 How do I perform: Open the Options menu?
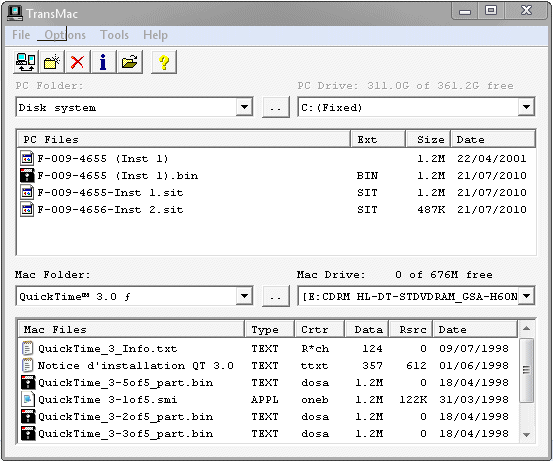[x=65, y=35]
